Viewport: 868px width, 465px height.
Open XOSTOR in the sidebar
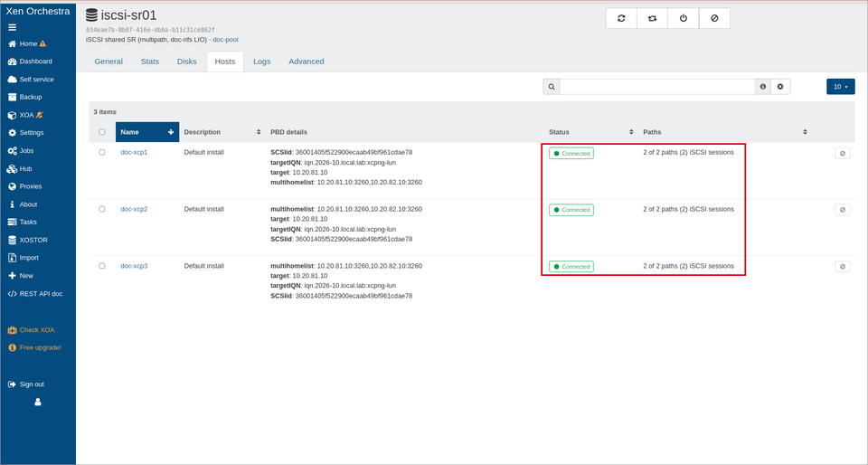click(x=28, y=241)
